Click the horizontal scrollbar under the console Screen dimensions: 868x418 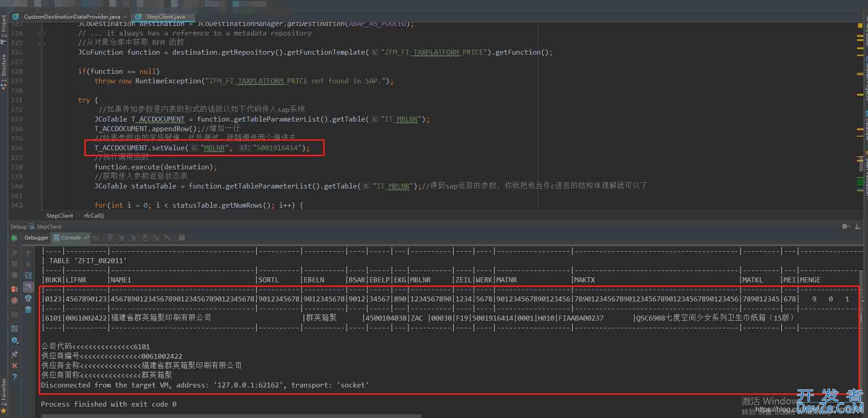click(231, 416)
